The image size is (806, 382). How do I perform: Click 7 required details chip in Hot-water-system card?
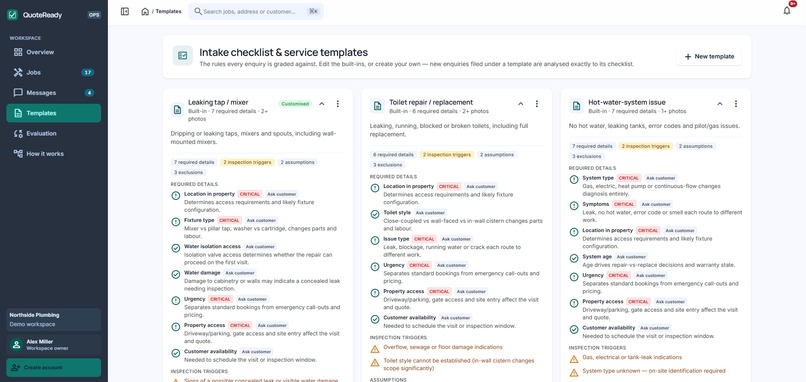[592, 146]
